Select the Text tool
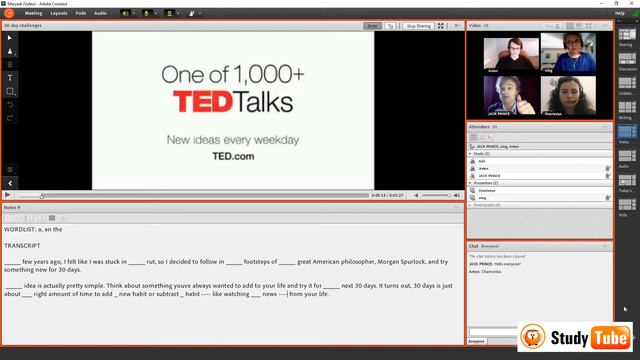This screenshot has height=360, width=640. coord(10,78)
